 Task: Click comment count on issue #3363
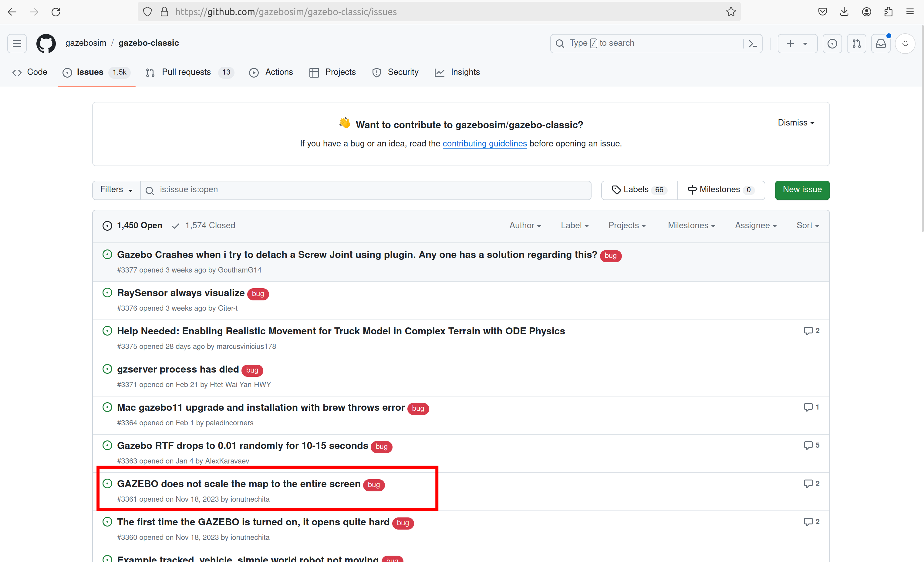(x=811, y=445)
